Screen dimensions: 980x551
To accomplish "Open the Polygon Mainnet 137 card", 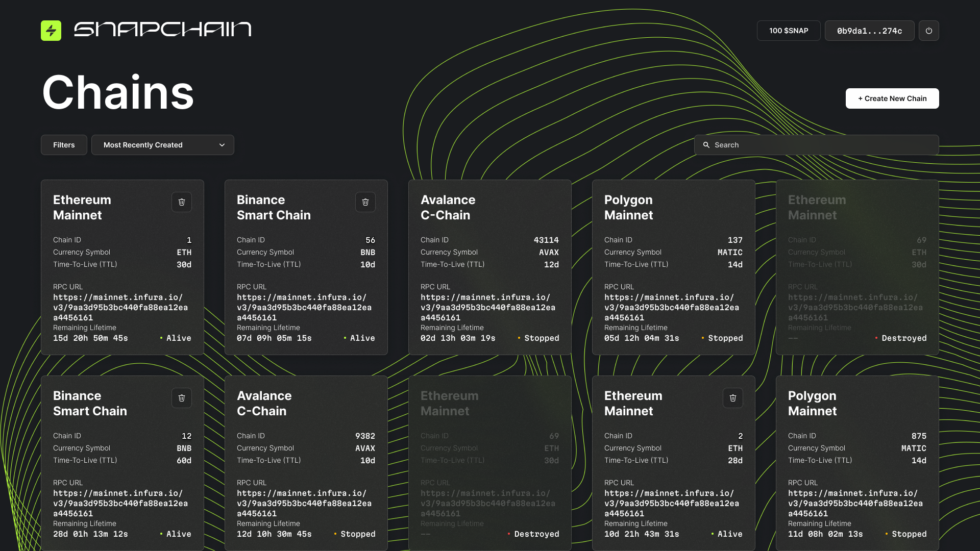I will (x=673, y=267).
